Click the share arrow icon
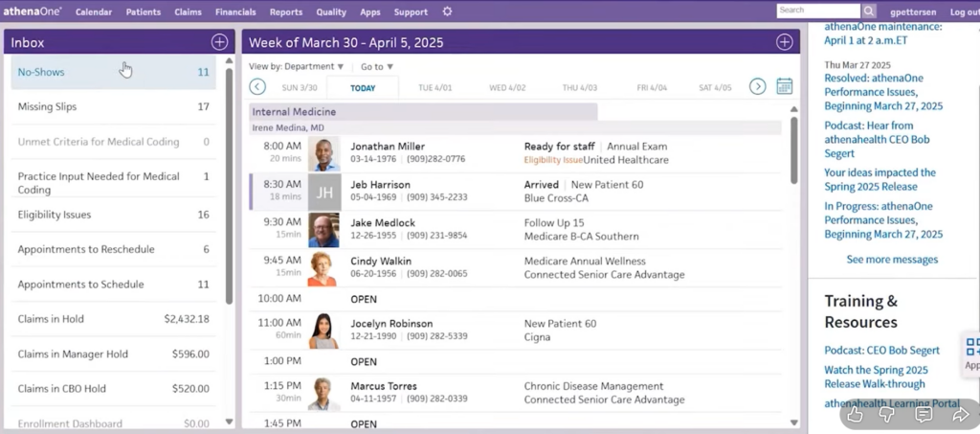The image size is (980, 434). pos(960,415)
